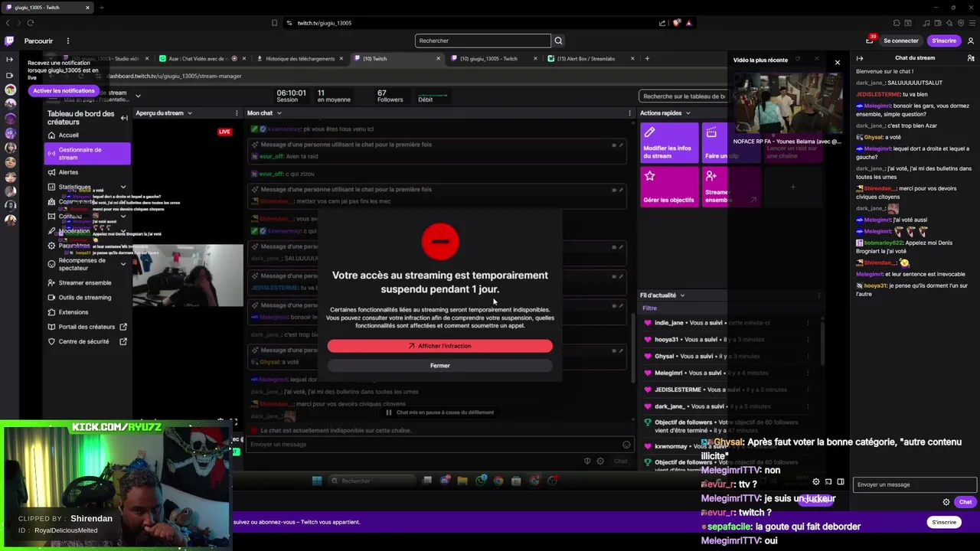
Task: Click Fermer in the suspension dialog
Action: (x=439, y=366)
